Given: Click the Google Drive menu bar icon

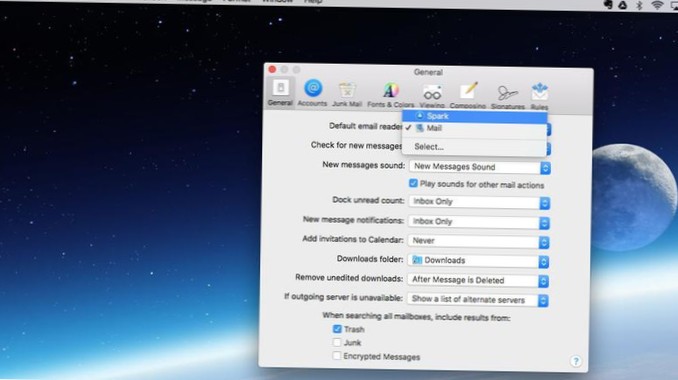Looking at the screenshot, I should (x=623, y=5).
